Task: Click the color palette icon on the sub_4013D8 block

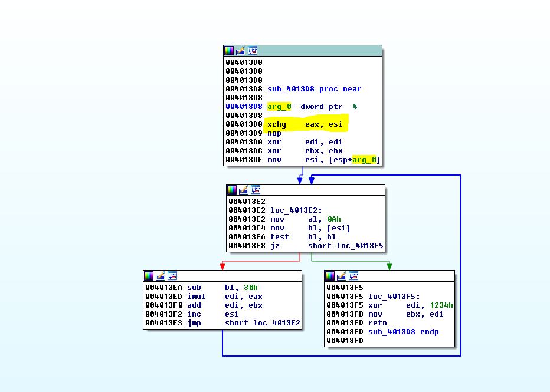Action: tap(229, 51)
